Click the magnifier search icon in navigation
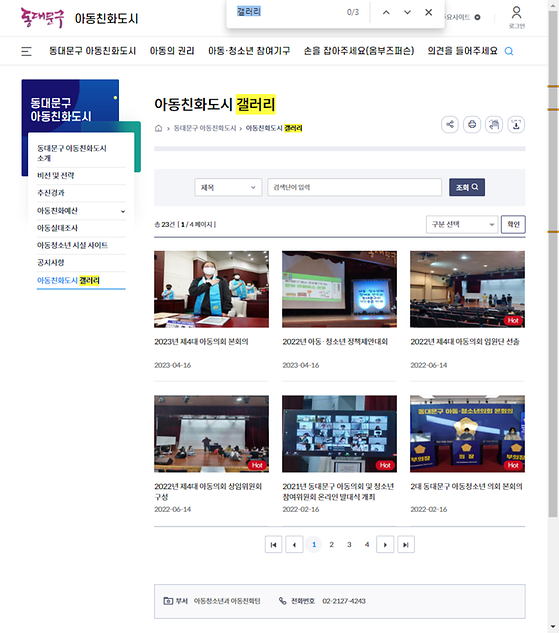Screen dimensions: 559x633 [509, 51]
